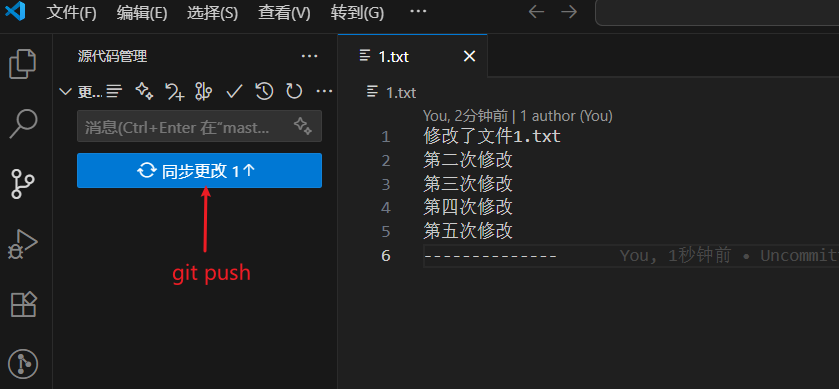Viewport: 839px width, 389px height.
Task: Click the branch icon in SCM toolbar
Action: pyautogui.click(x=203, y=92)
